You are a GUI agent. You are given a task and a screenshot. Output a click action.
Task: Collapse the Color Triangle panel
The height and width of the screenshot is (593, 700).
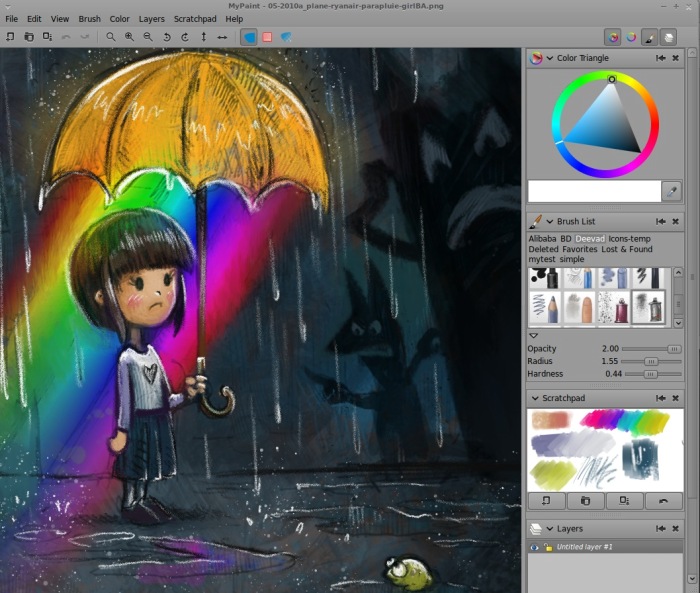coord(549,59)
